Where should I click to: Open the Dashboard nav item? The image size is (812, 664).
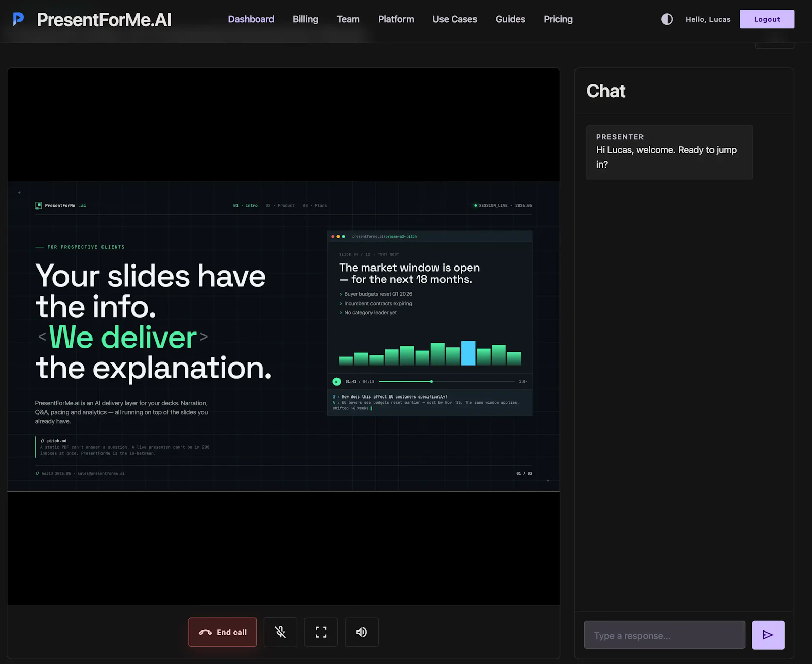251,19
